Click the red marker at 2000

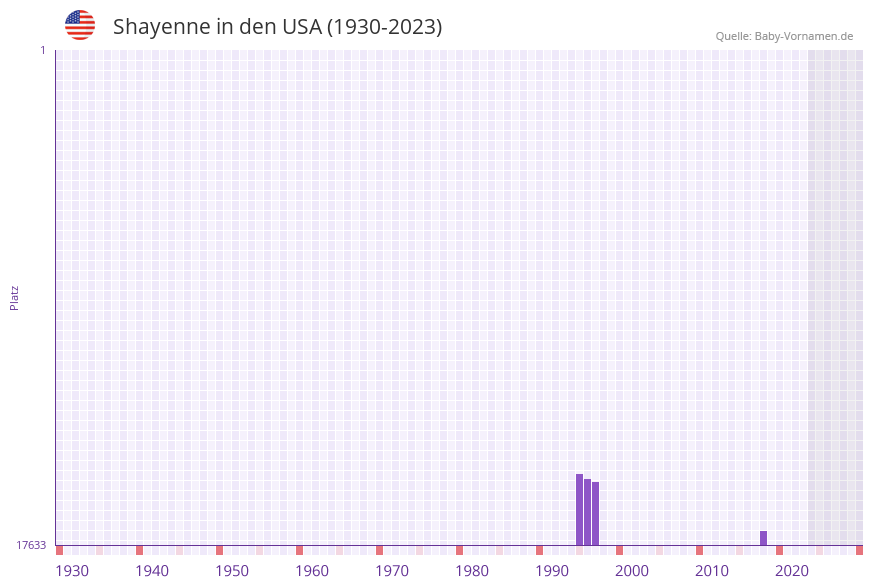[620, 549]
